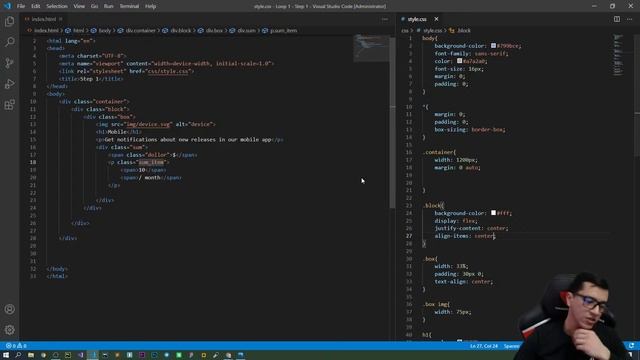This screenshot has height=360, width=640.
Task: Click the index.html minimap
Action: (x=371, y=48)
